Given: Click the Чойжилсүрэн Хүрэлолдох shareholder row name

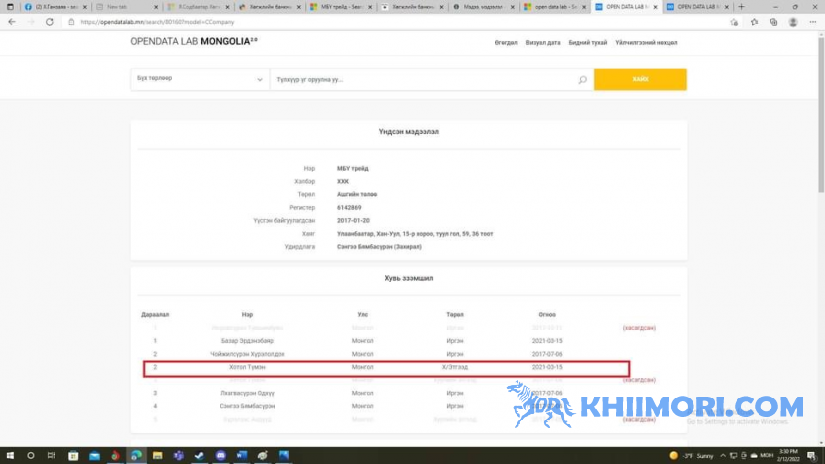Looking at the screenshot, I should click(247, 354).
